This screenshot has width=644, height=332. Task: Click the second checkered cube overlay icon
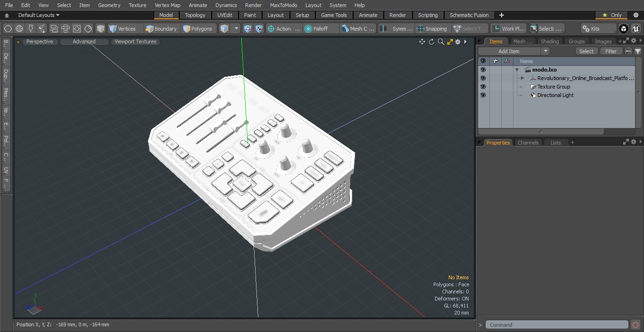(259, 29)
